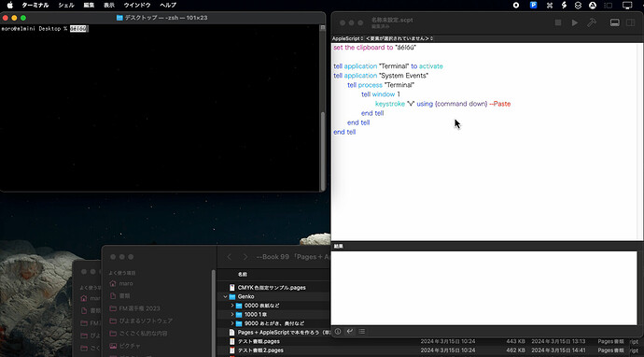Run the script with the play button
Image resolution: width=644 pixels, height=357 pixels.
click(x=575, y=23)
